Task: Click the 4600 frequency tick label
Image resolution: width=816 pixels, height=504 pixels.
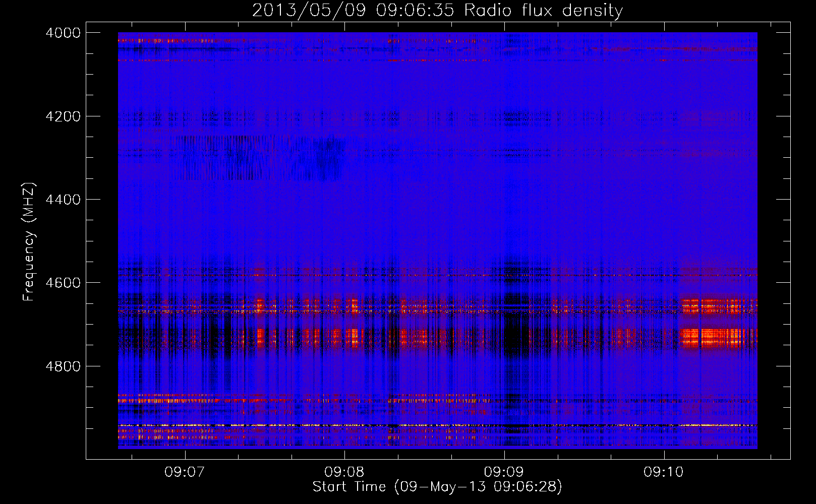Action: 63,283
